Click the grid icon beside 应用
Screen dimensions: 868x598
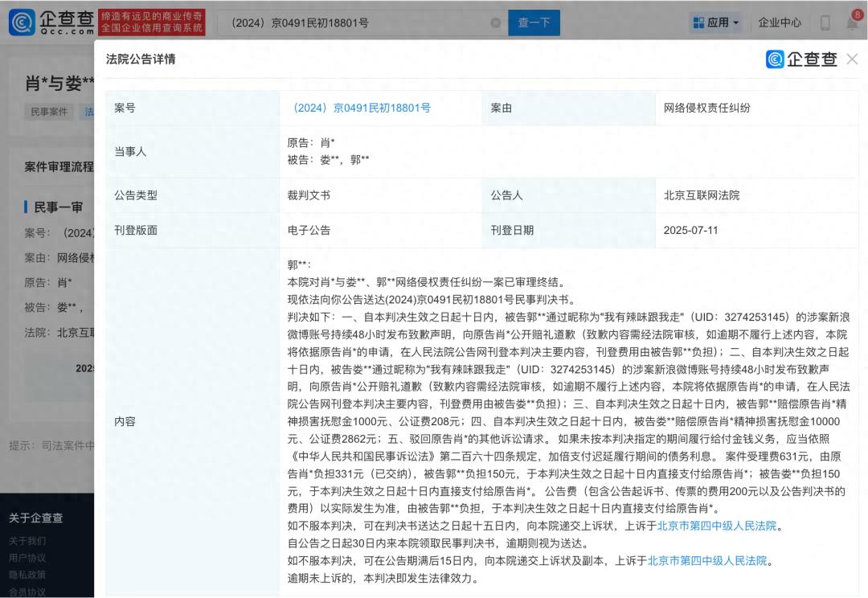698,23
